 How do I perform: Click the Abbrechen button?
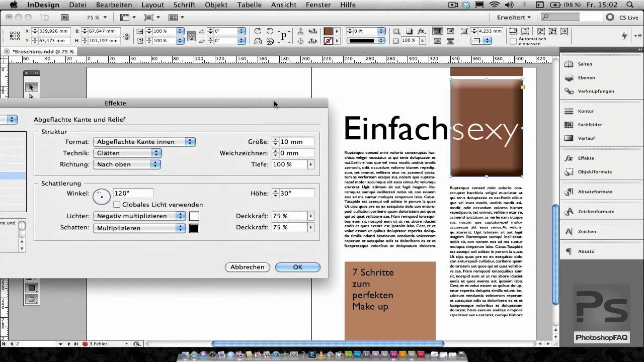(x=248, y=267)
